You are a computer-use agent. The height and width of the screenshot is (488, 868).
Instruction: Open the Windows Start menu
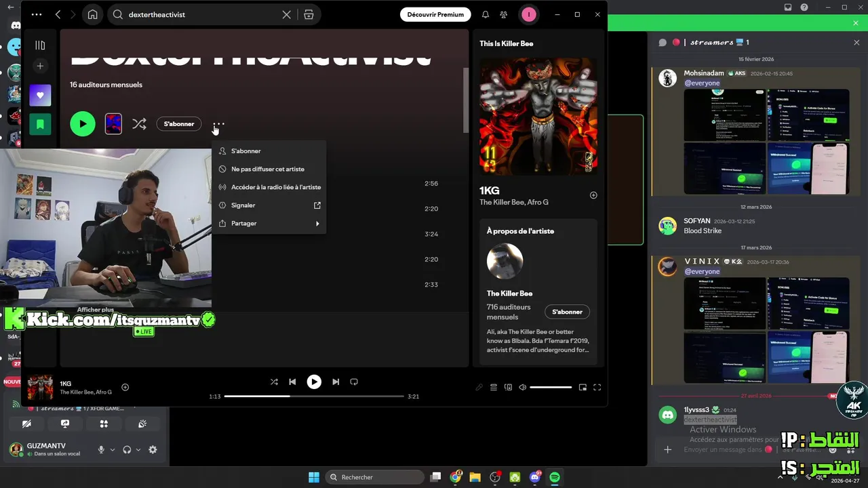[x=314, y=477]
